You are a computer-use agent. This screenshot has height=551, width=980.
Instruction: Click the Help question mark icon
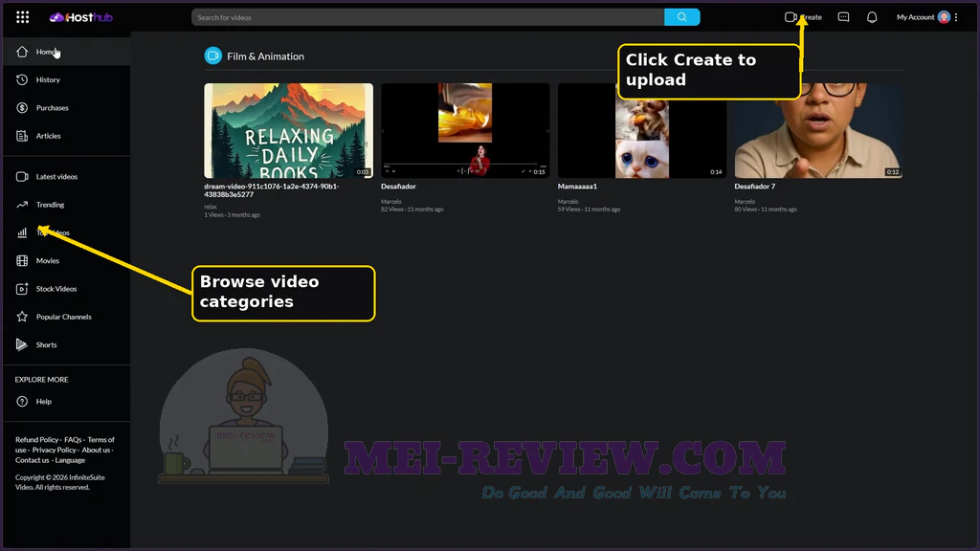(x=22, y=402)
